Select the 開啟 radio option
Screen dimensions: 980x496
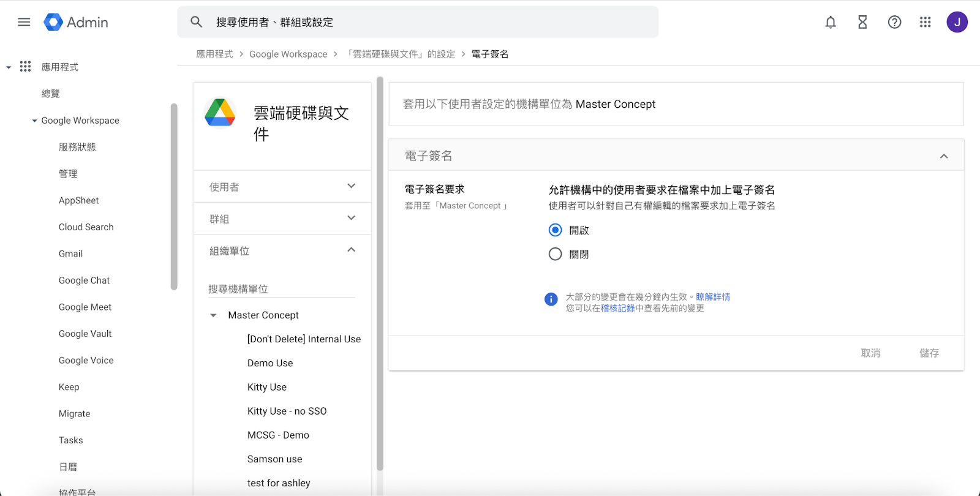point(556,230)
